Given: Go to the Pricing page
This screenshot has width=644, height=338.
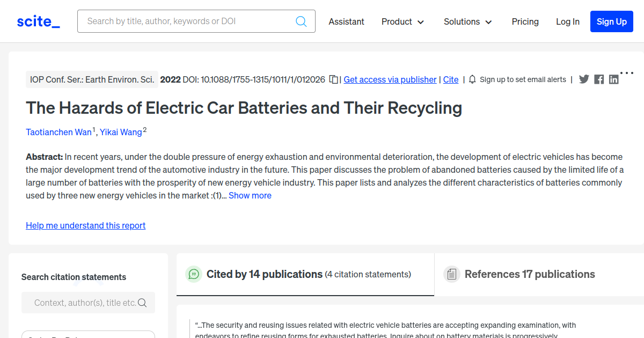Looking at the screenshot, I should pyautogui.click(x=525, y=21).
